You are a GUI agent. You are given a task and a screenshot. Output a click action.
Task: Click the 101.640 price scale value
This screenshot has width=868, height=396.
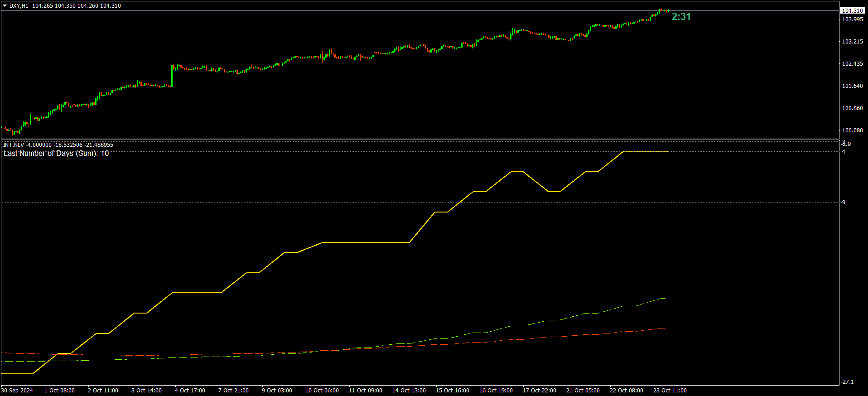click(852, 86)
